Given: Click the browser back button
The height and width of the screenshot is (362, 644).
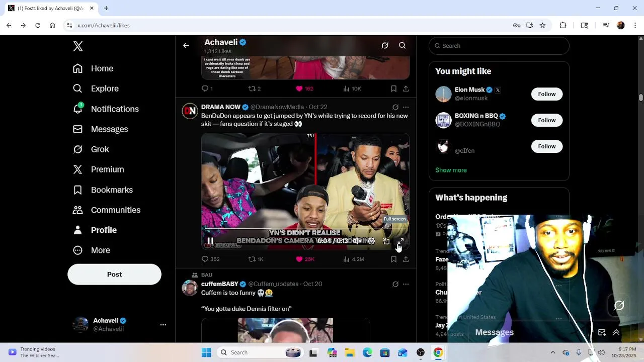Looking at the screenshot, I should click(x=9, y=25).
